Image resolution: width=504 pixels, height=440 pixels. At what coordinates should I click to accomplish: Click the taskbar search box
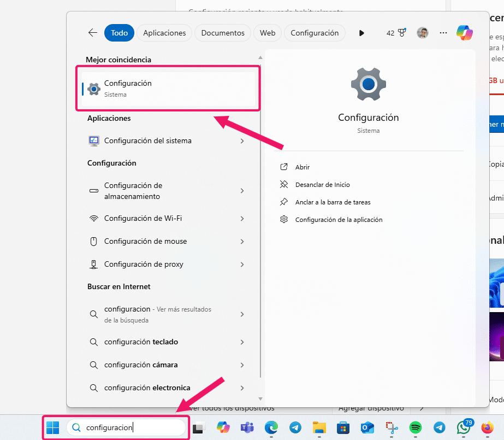click(126, 427)
